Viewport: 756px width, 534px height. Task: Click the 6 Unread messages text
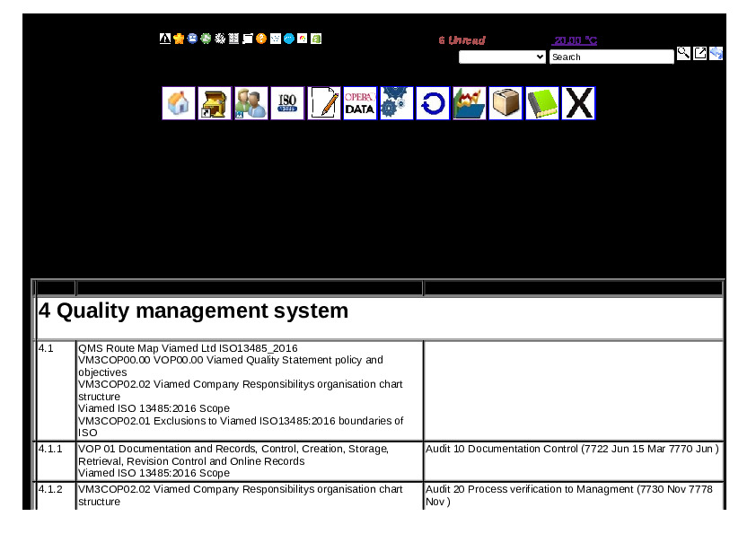coord(462,40)
